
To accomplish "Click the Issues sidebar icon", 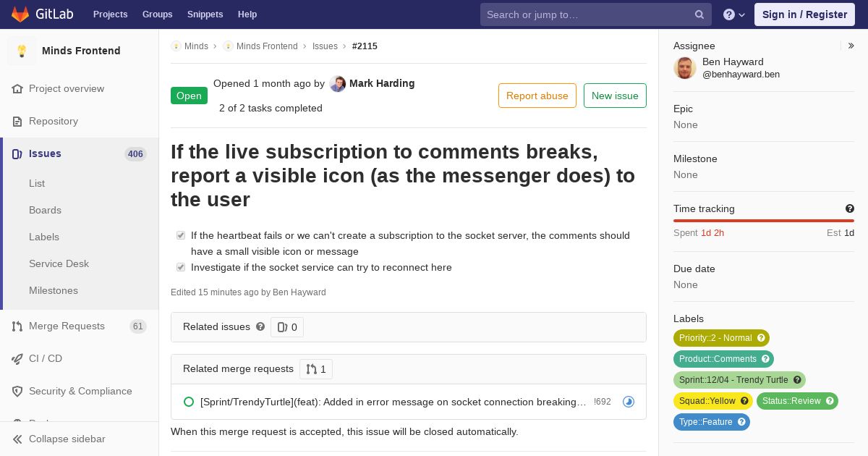I will click(x=17, y=154).
